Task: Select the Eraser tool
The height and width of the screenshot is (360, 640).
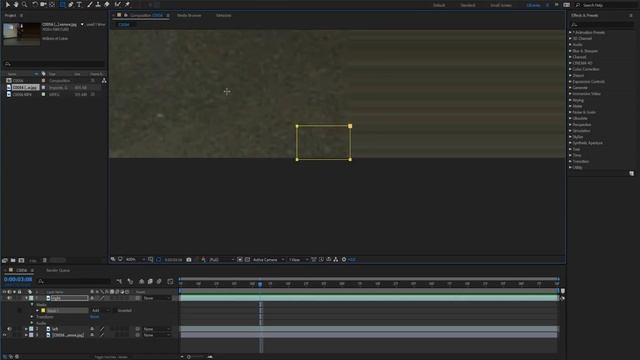Action: (107, 4)
